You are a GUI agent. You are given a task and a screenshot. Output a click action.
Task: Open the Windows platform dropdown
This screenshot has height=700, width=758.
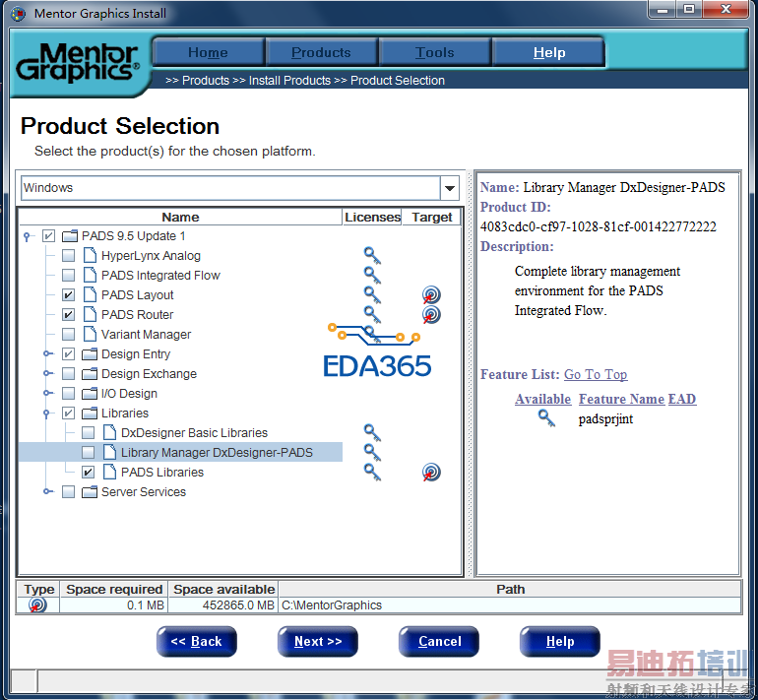point(449,188)
